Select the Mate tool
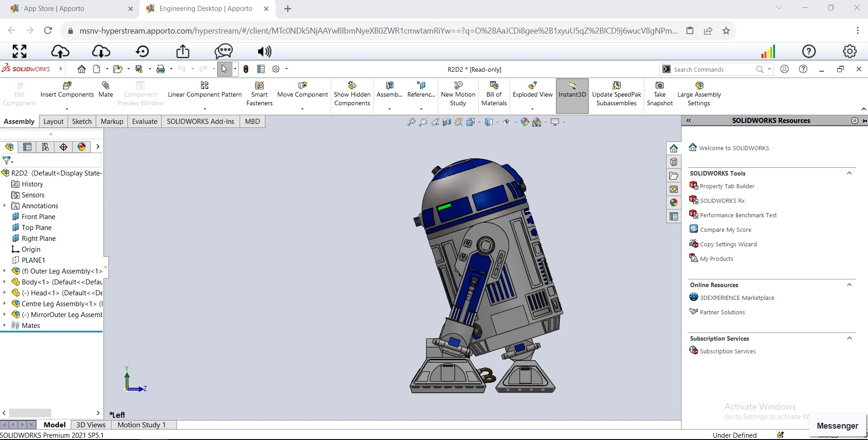This screenshot has width=868, height=440. (105, 91)
